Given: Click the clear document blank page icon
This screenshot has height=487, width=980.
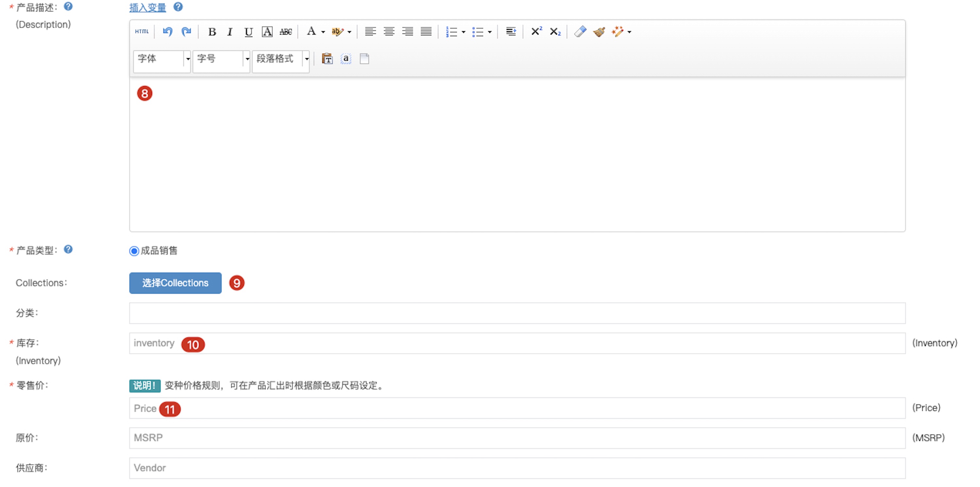Looking at the screenshot, I should point(364,59).
